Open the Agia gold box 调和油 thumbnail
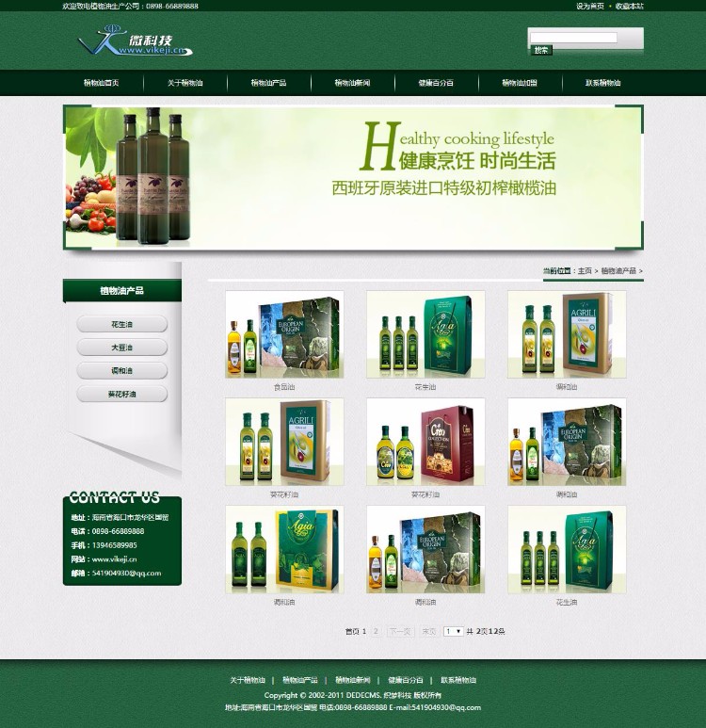 coord(284,549)
